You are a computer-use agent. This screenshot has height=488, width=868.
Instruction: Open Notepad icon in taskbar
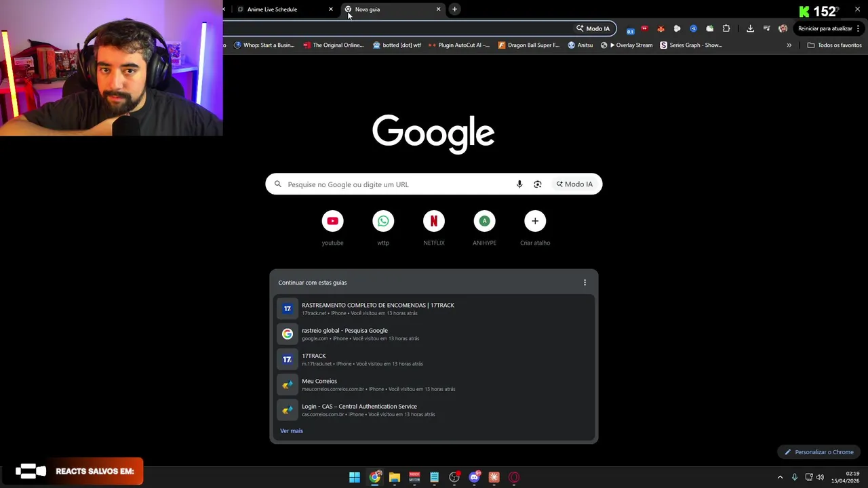(434, 477)
